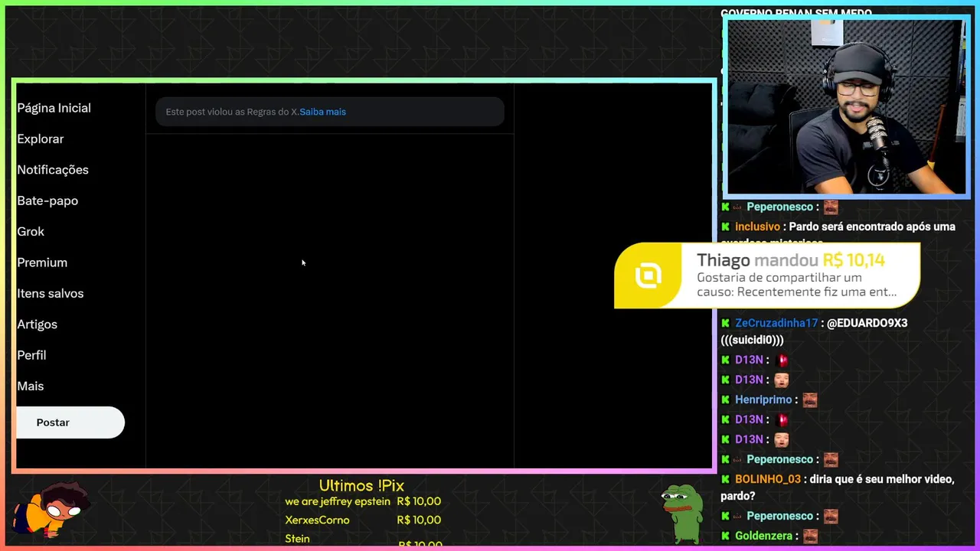
Task: Open Página Inicial in the X sidebar
Action: tap(54, 108)
